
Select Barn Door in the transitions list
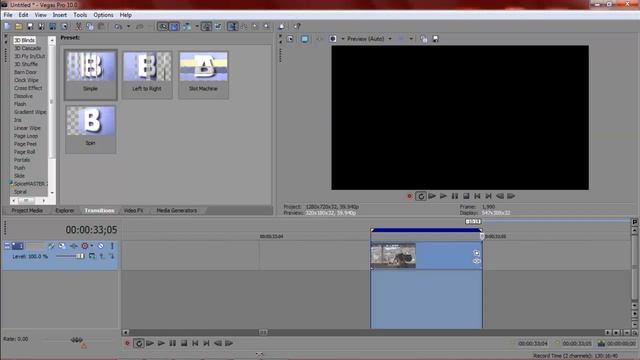25,72
